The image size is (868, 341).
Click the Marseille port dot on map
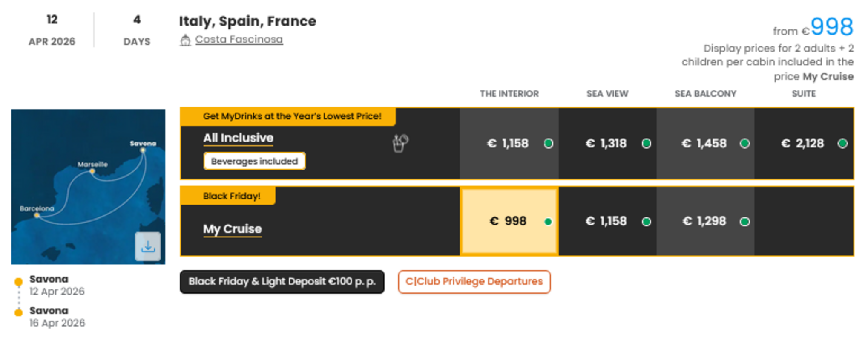click(92, 171)
